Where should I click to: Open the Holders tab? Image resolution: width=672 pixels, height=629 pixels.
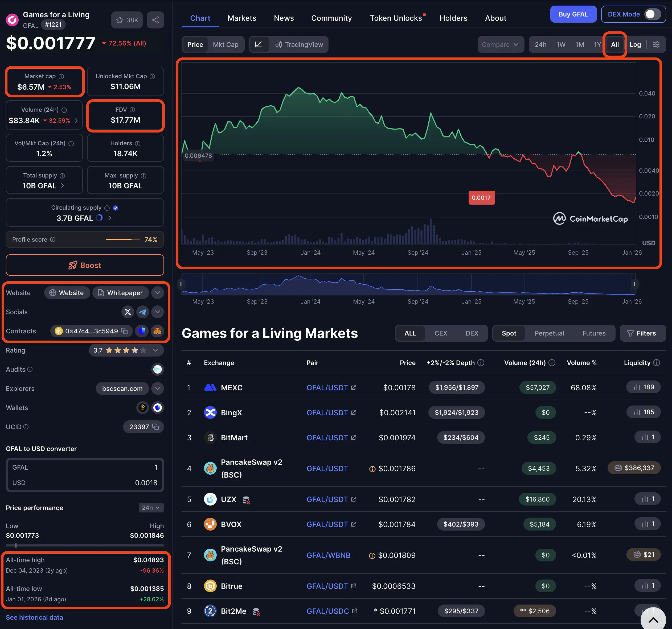453,18
